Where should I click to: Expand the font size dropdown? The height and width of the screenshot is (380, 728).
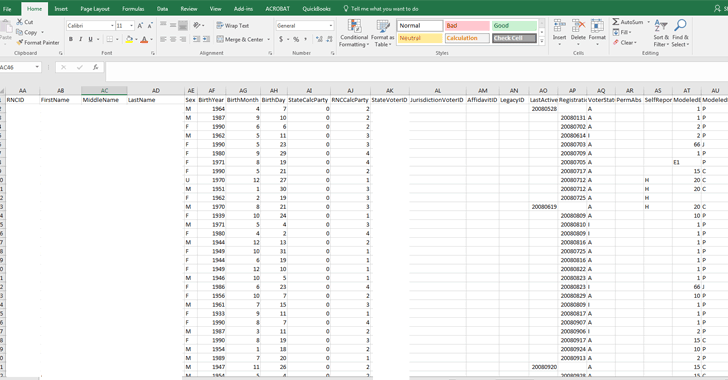tap(131, 26)
